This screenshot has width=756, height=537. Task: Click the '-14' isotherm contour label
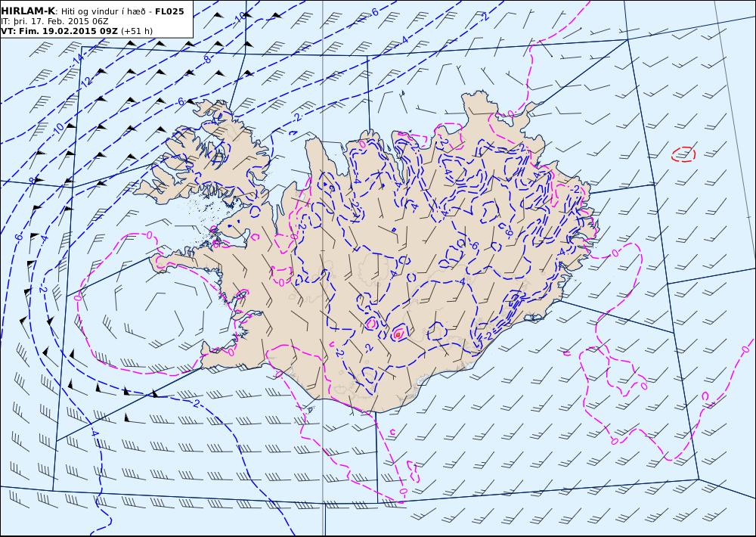point(76,60)
